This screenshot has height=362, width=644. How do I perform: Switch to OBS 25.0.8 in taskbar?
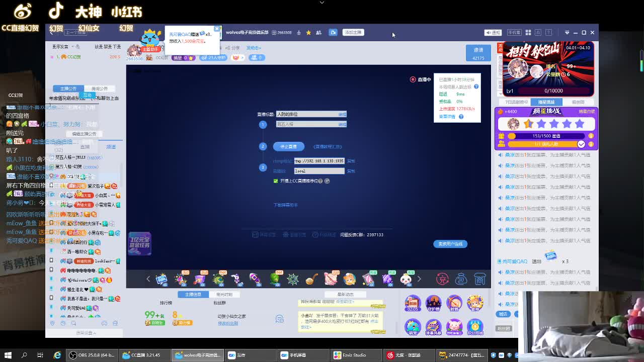point(92,355)
